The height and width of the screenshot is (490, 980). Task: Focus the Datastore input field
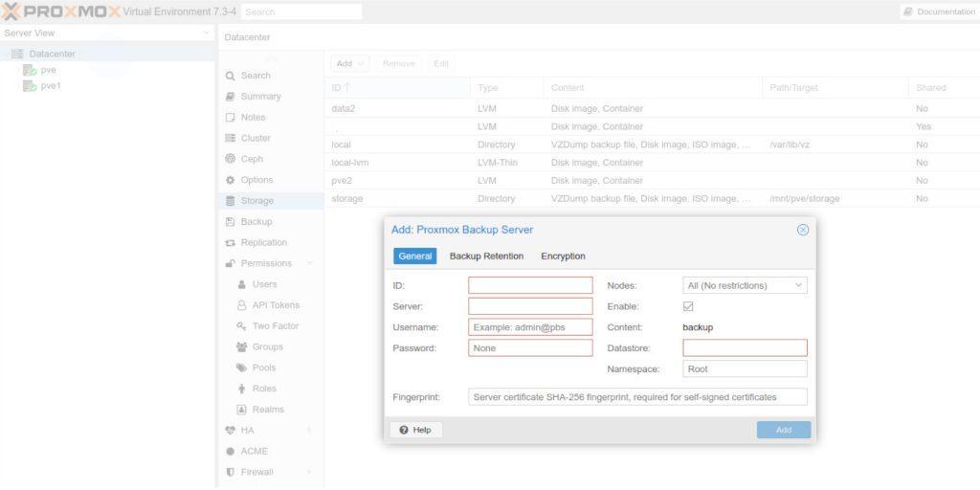pos(745,348)
